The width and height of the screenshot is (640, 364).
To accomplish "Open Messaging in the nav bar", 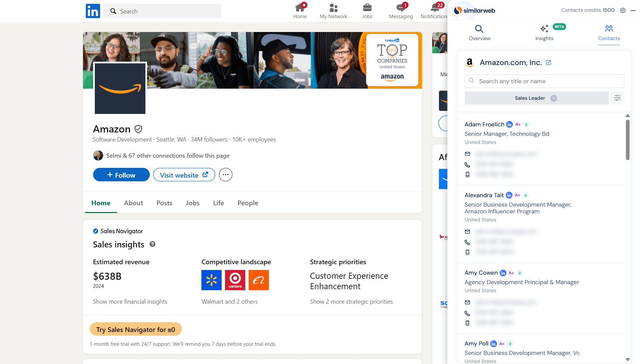I will [x=401, y=11].
